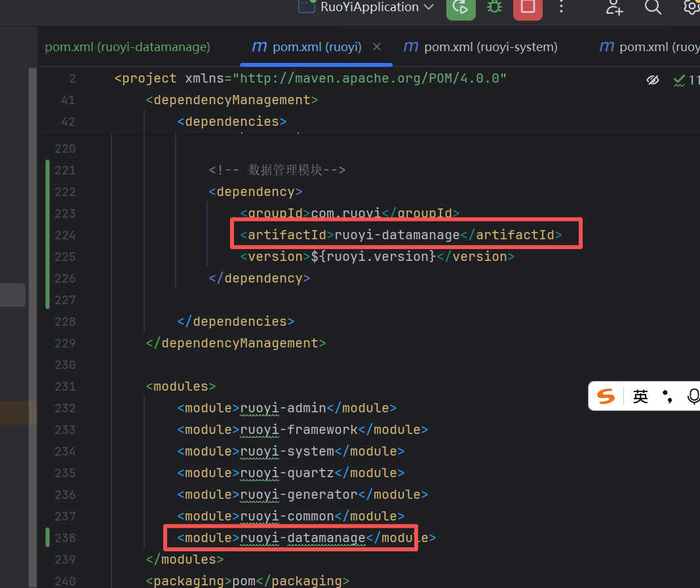Open the More Actions vertical dots menu
Image resolution: width=700 pixels, height=588 pixels.
coord(561,7)
